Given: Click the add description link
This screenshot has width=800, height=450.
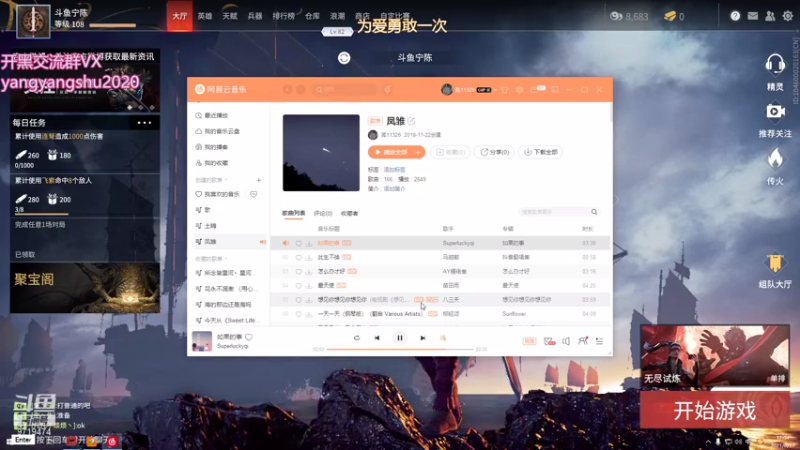Looking at the screenshot, I should (394, 189).
